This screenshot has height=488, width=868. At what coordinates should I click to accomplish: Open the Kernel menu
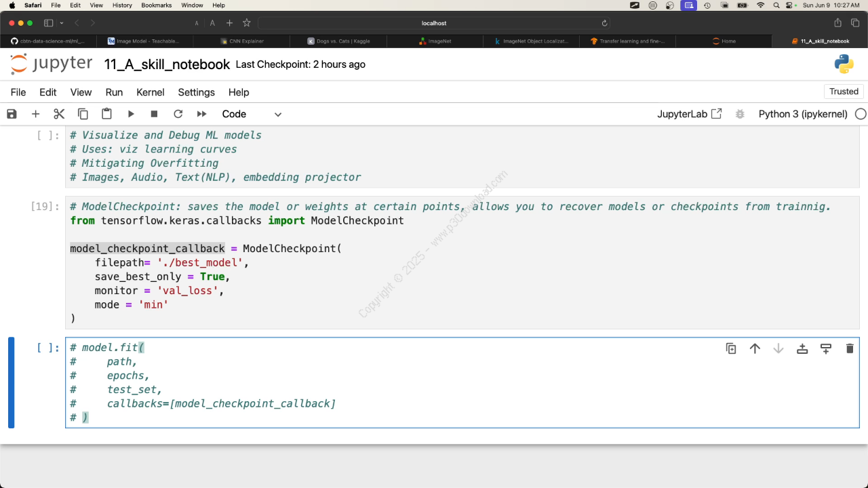[x=151, y=92]
